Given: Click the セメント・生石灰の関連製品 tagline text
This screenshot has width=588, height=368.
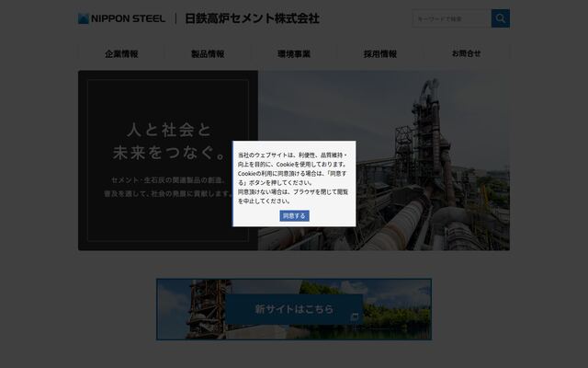Looking at the screenshot, I should [x=168, y=187].
